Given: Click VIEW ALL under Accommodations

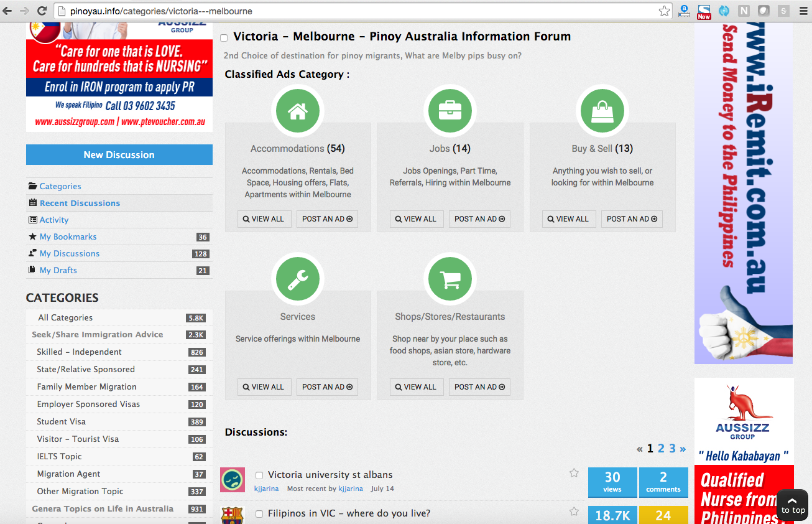Looking at the screenshot, I should (264, 219).
